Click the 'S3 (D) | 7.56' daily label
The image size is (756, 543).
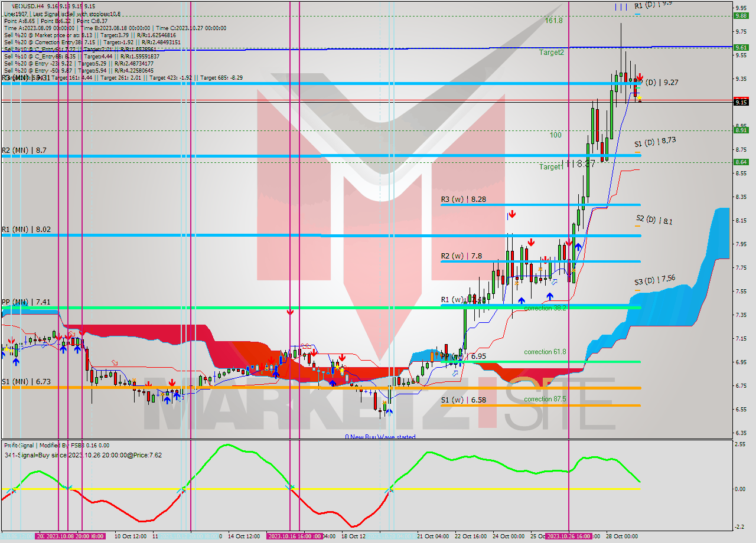coord(655,280)
